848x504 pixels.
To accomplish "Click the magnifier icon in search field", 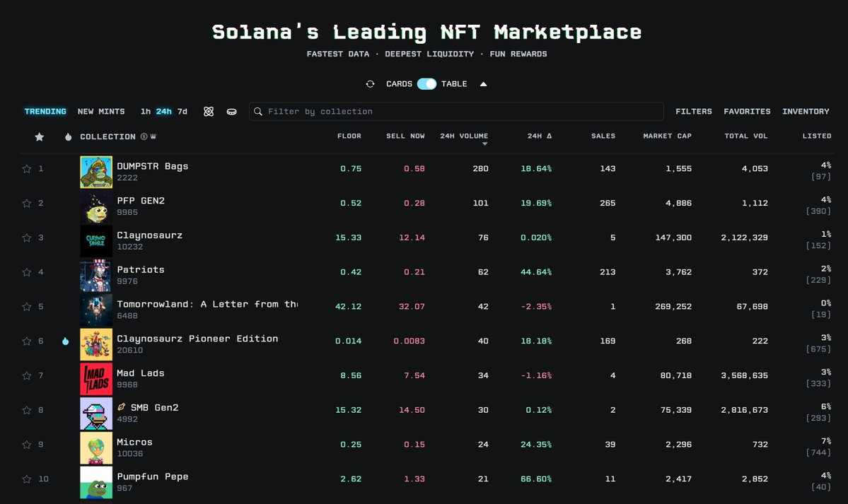I will [258, 112].
